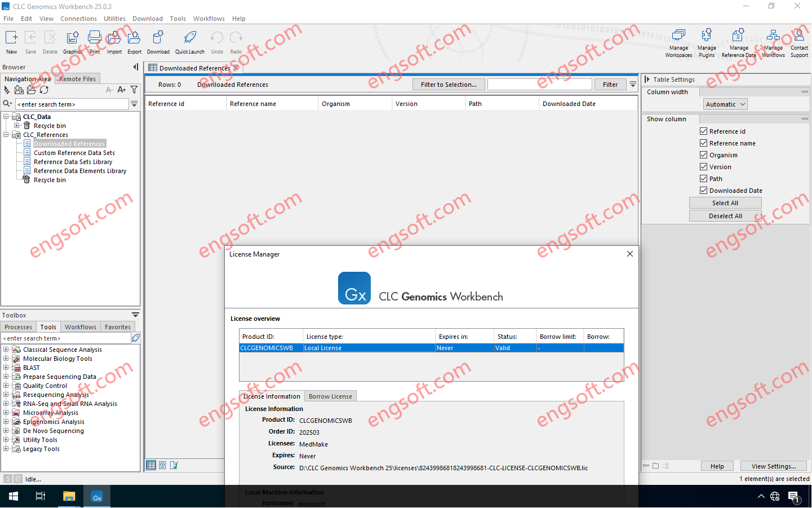Collapse the Browser panel arrow
This screenshot has height=508, width=812.
click(x=135, y=67)
